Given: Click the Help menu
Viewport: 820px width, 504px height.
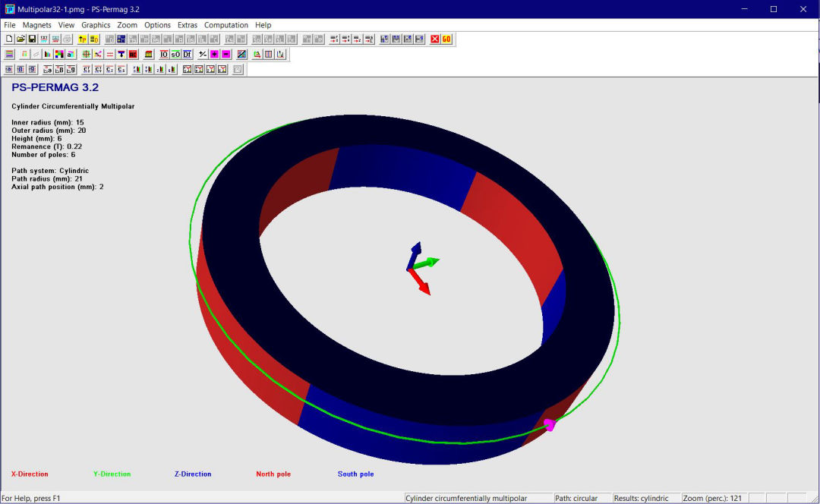Looking at the screenshot, I should coord(263,25).
